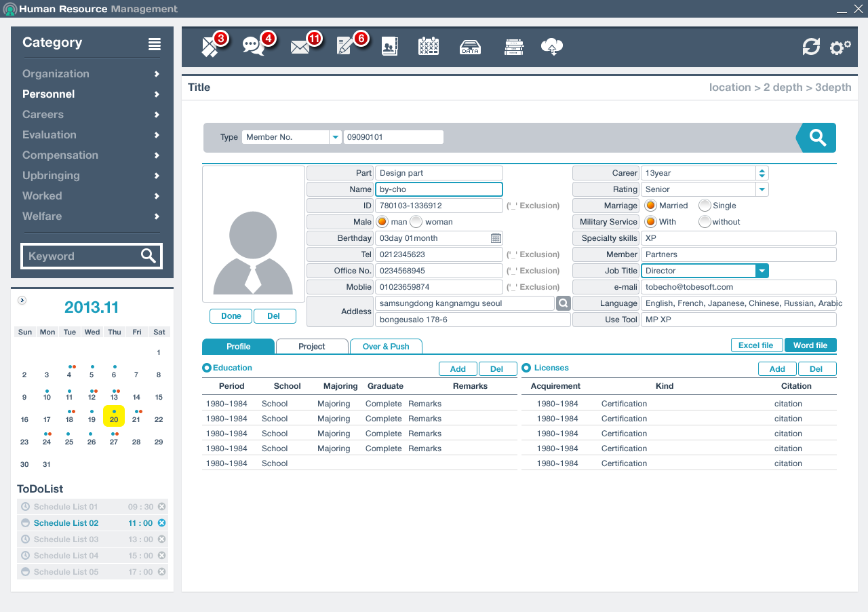Choose Military Service option 'without'
The width and height of the screenshot is (868, 612).
tap(703, 221)
